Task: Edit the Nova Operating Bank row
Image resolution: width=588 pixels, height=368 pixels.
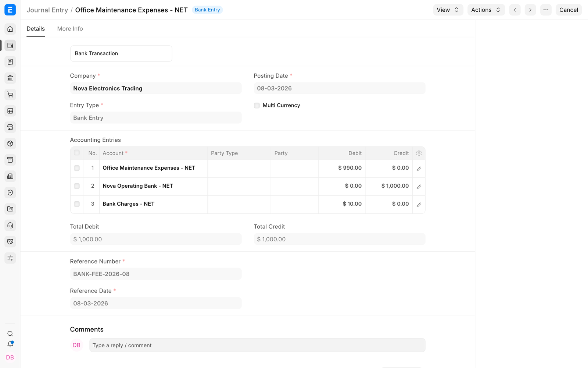Action: (x=419, y=186)
